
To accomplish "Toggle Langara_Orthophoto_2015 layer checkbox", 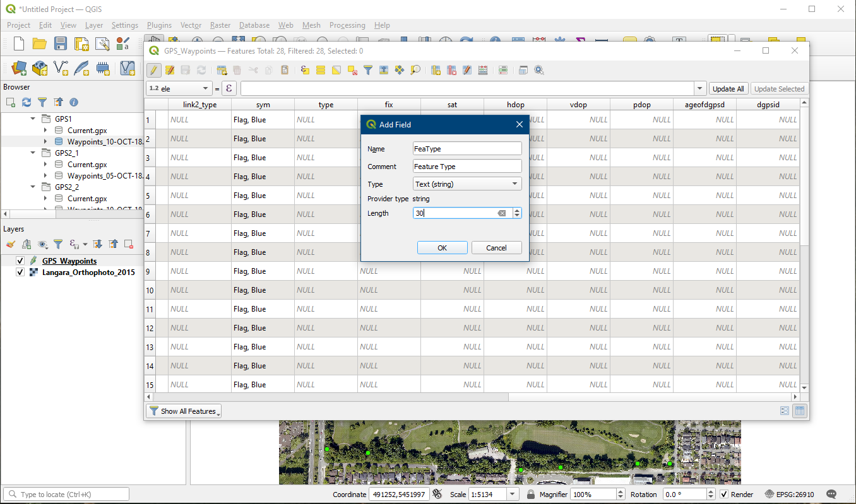I will tap(20, 273).
